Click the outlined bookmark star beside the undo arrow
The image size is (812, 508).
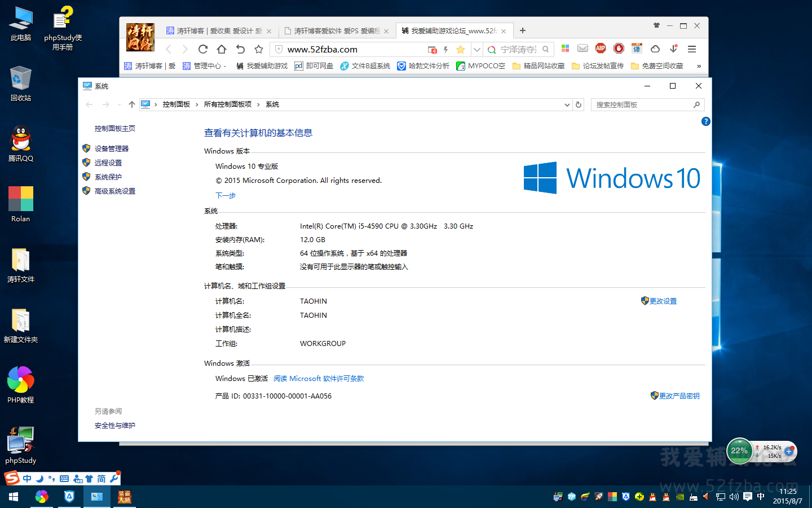(259, 49)
